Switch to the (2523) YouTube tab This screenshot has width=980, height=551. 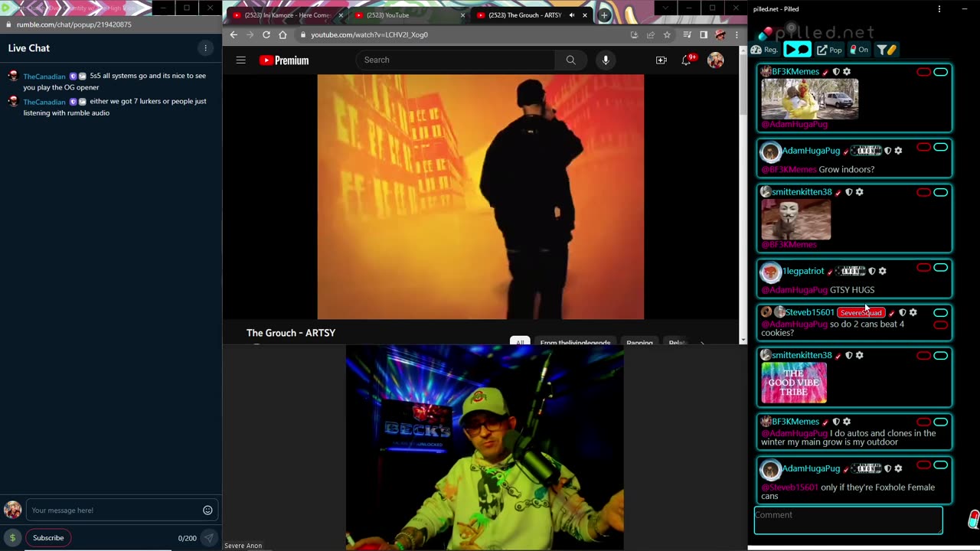(x=410, y=15)
